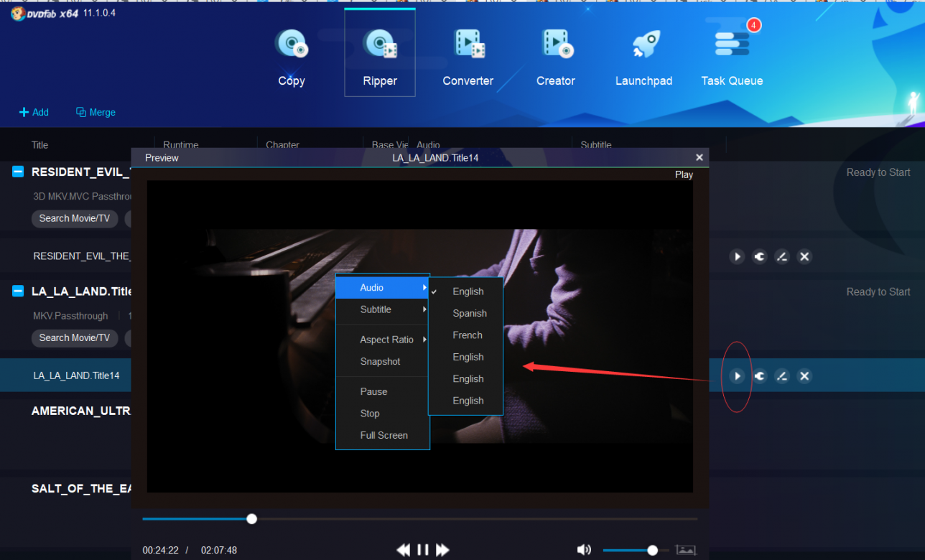Remove the LA_LA_LAND.Title14 row
This screenshot has height=560, width=925.
(x=804, y=376)
